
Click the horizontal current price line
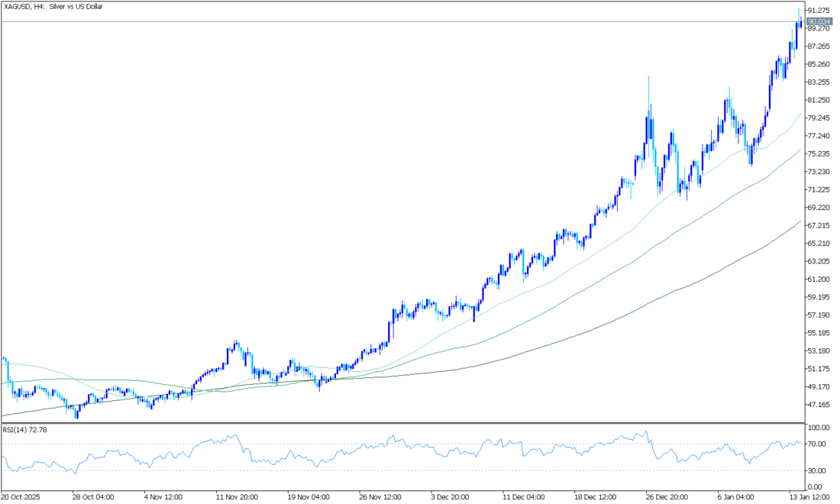(382, 21)
